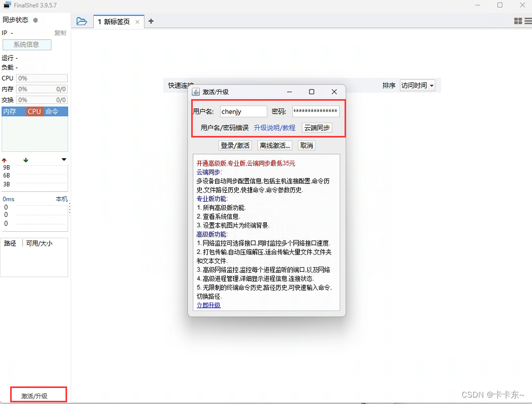Click the FinalShell app title icon
Viewport: 532px width, 404px height.
point(7,5)
